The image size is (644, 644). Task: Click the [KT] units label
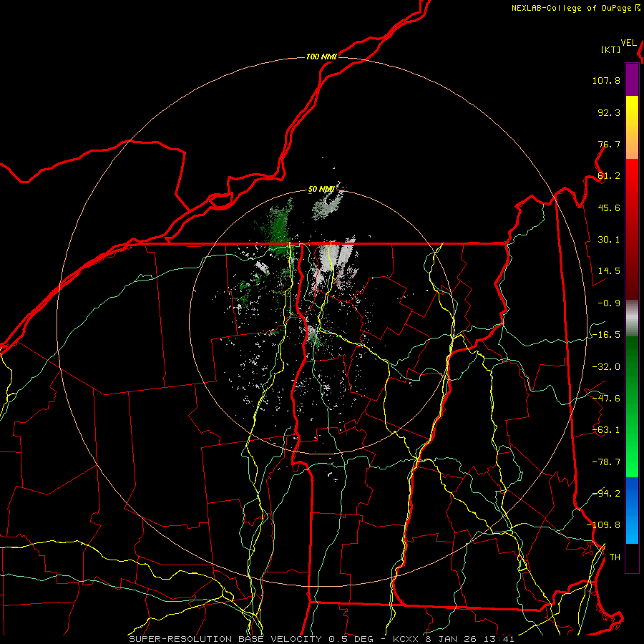click(x=611, y=49)
